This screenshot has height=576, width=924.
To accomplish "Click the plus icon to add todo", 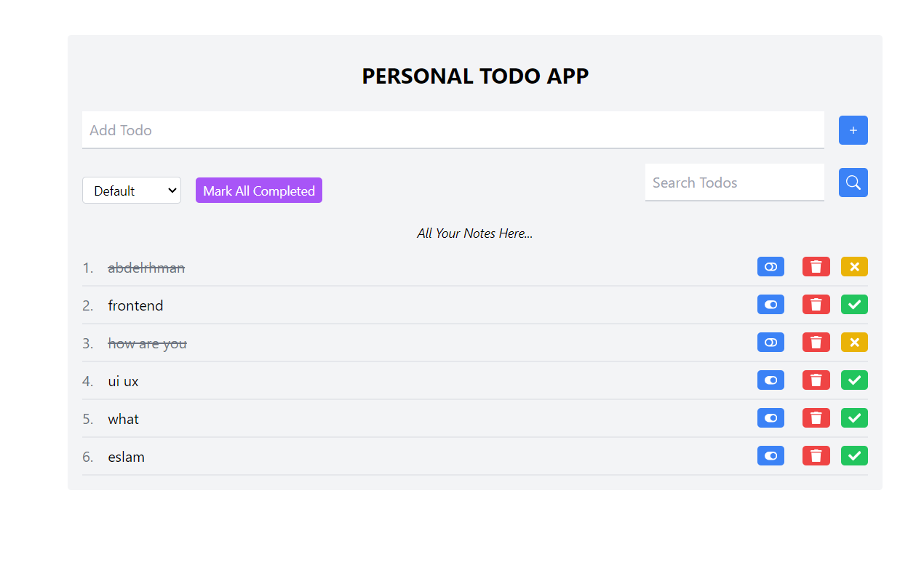I will point(853,130).
